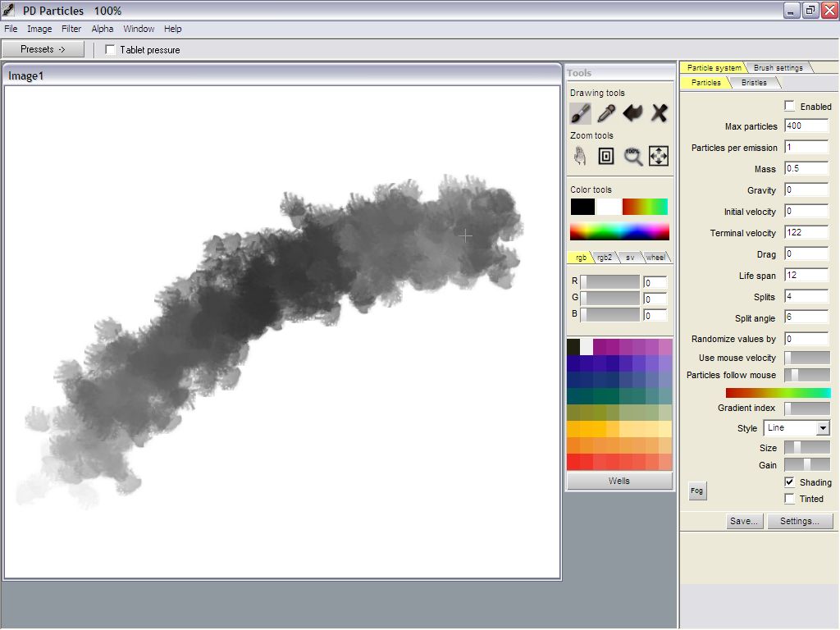
Task: Click the four-arrows zoom tool icon
Action: [659, 156]
